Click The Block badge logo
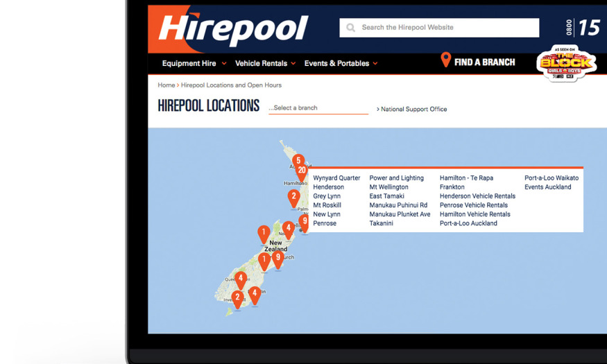Screen dimensions: 607x364 point(566,63)
